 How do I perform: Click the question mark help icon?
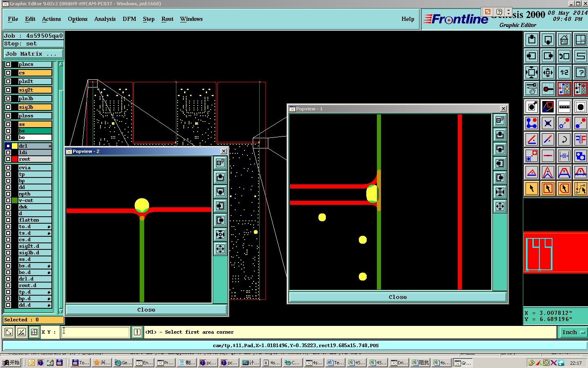click(580, 72)
